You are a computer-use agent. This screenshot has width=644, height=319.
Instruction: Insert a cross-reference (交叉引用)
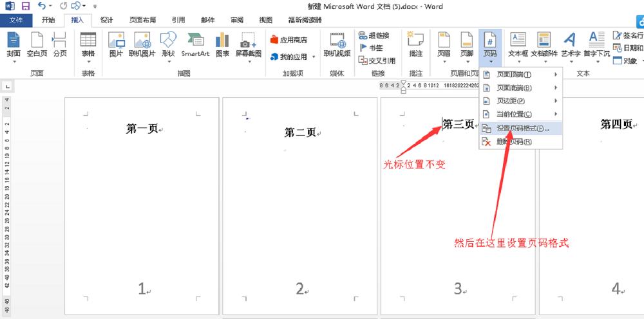(377, 60)
